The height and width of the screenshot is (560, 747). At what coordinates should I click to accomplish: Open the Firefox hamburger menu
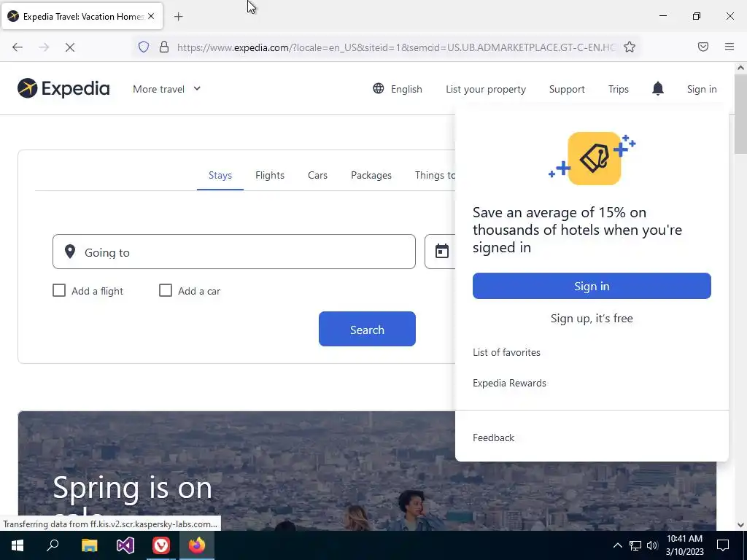[x=729, y=47]
